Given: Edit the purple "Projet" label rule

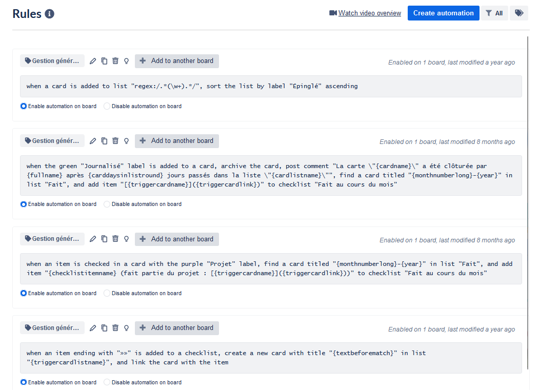Looking at the screenshot, I should coord(93,239).
